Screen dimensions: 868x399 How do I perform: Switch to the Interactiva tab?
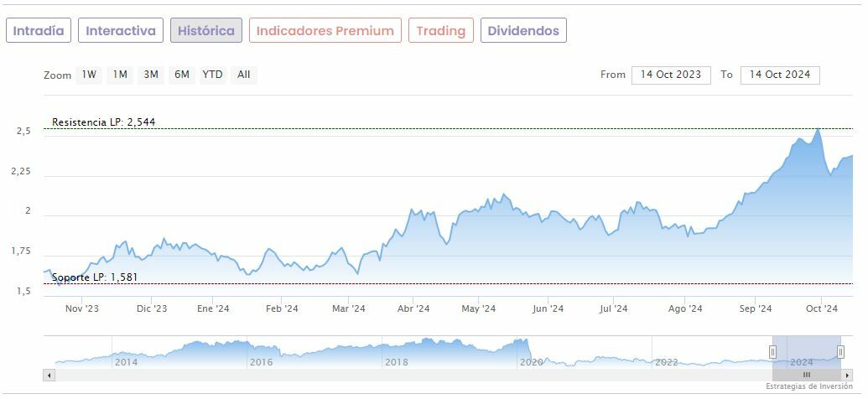(x=121, y=31)
